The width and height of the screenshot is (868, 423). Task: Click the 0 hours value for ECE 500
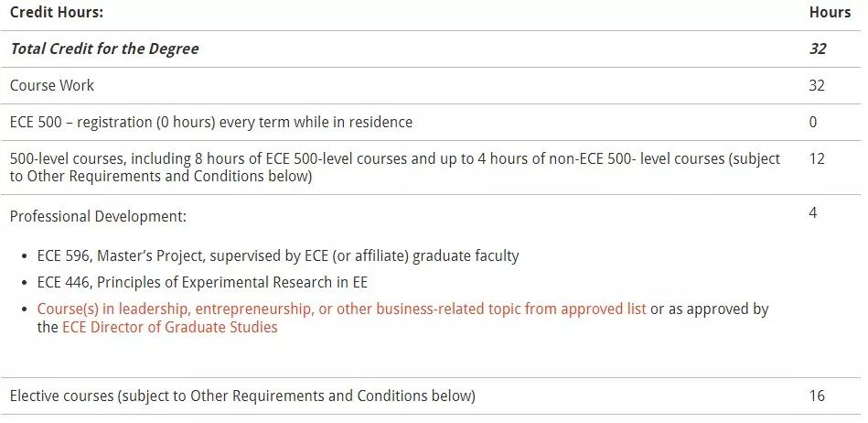[812, 122]
